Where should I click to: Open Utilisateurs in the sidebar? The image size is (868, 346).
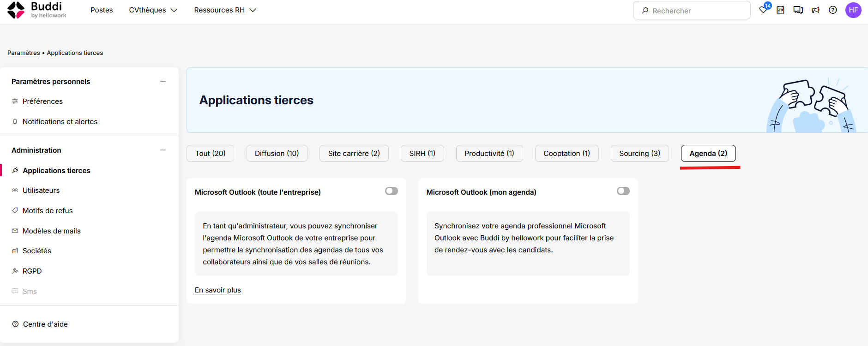41,190
